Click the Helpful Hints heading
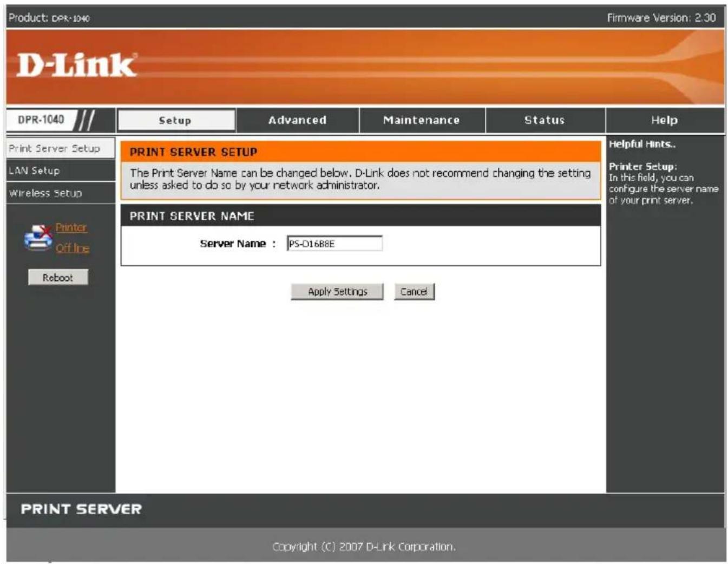Image resolution: width=728 pixels, height=564 pixels. coord(642,144)
